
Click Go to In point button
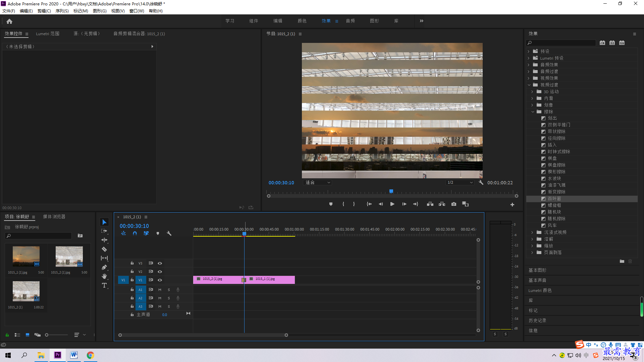pyautogui.click(x=369, y=204)
